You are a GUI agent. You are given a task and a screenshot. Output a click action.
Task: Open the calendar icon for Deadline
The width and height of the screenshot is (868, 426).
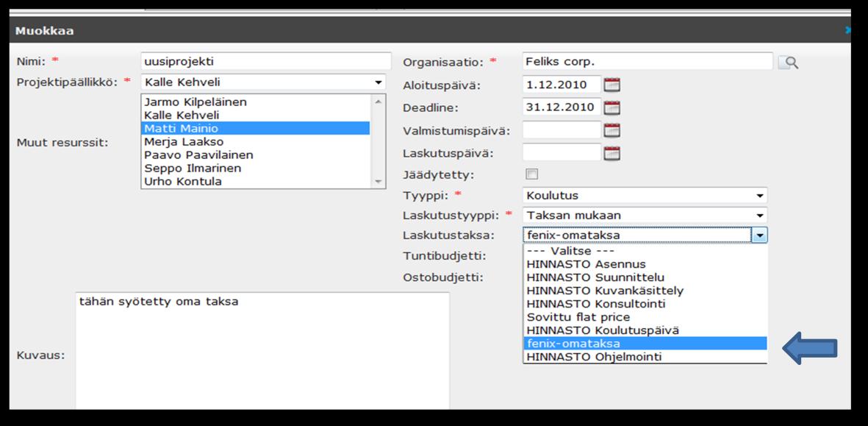[x=611, y=107]
